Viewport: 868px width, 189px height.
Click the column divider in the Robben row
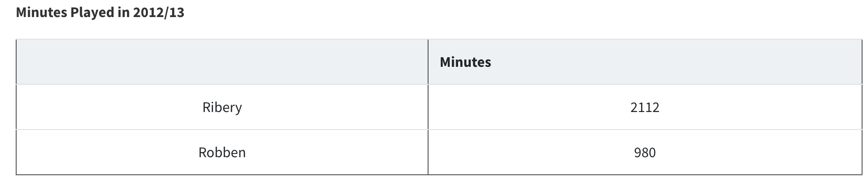(x=428, y=153)
